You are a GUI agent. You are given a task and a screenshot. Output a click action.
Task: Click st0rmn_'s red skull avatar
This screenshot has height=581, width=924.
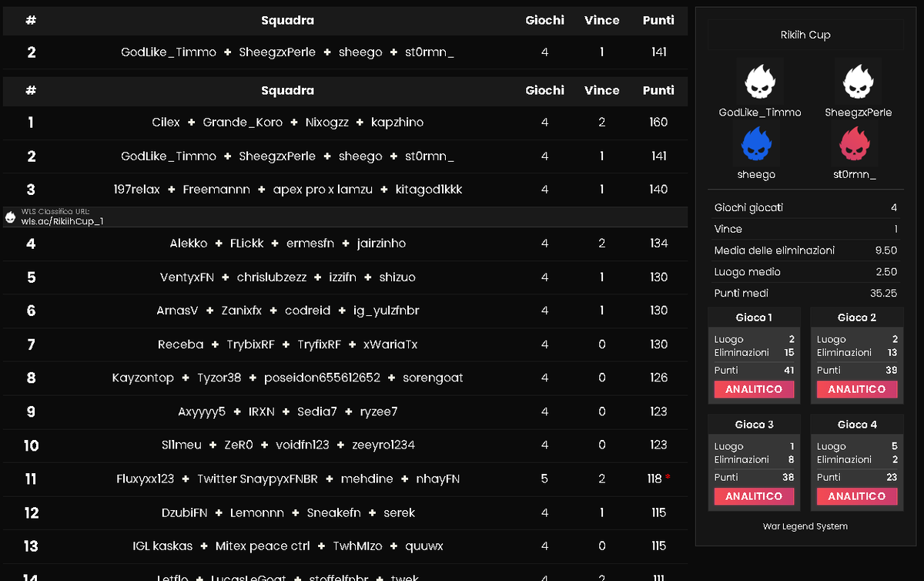click(855, 143)
